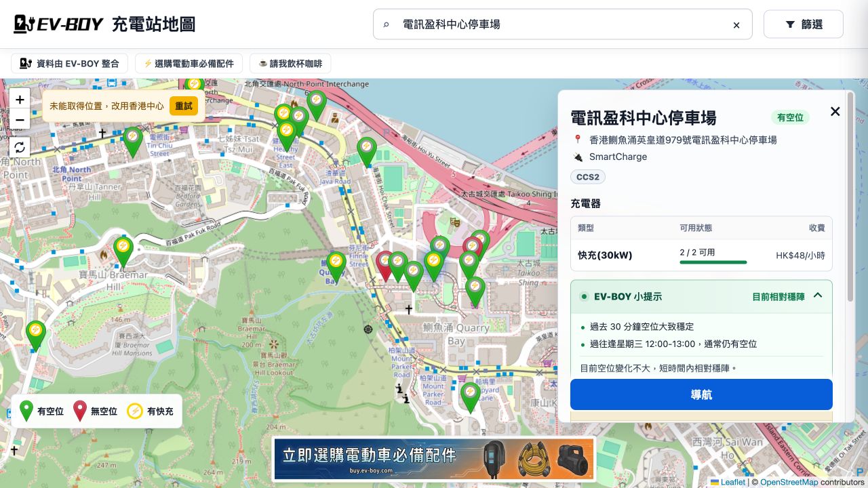The image size is (868, 488).
Task: Select the yellow-ringed marker at Quarry Bay park label
Action: (336, 266)
